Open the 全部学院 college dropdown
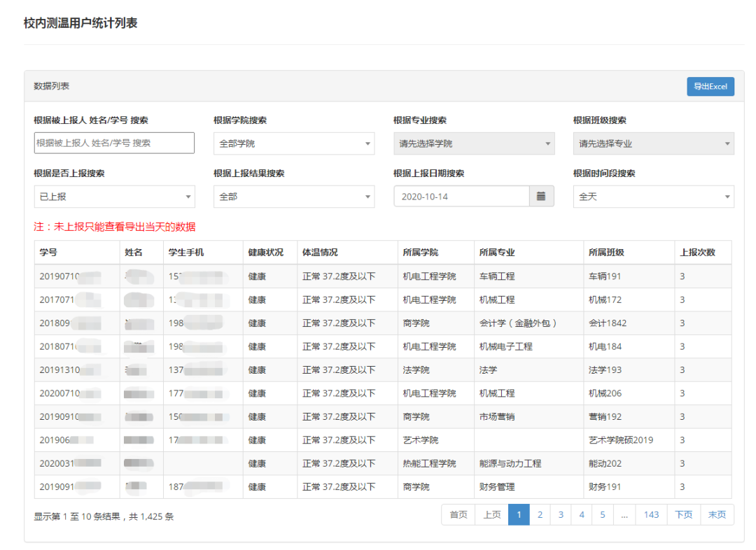Viewport: 756px width, 550px height. [294, 143]
